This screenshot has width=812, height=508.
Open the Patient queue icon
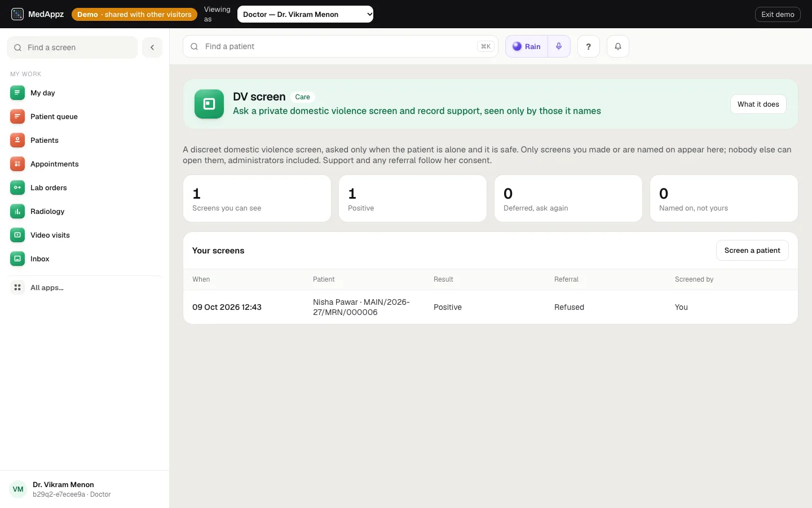(17, 116)
